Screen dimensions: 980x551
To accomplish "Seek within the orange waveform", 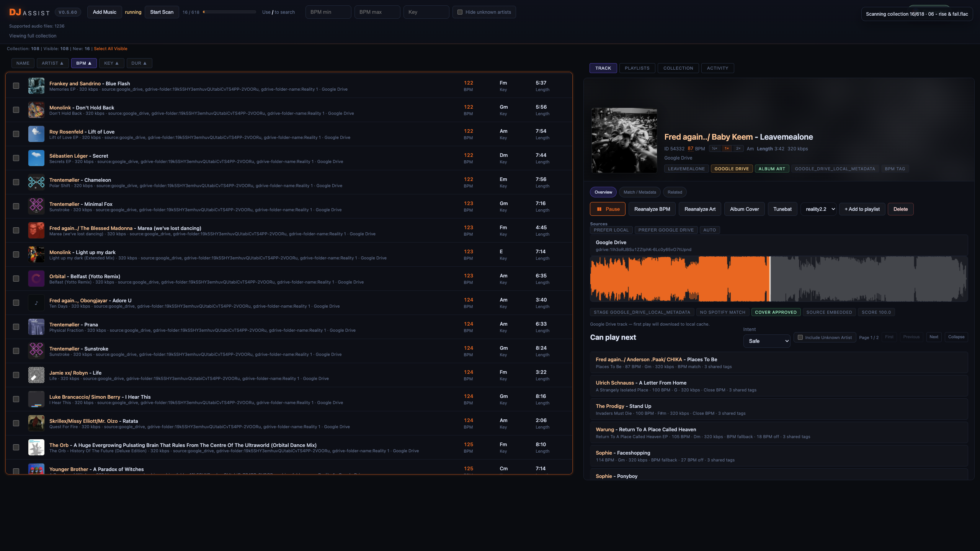I will click(x=679, y=279).
